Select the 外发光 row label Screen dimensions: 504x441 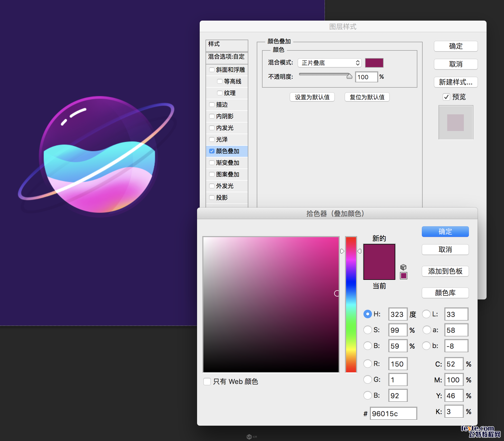point(225,186)
